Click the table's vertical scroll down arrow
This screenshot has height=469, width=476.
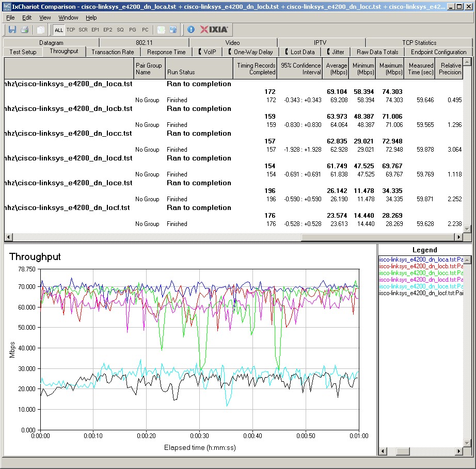467,229
